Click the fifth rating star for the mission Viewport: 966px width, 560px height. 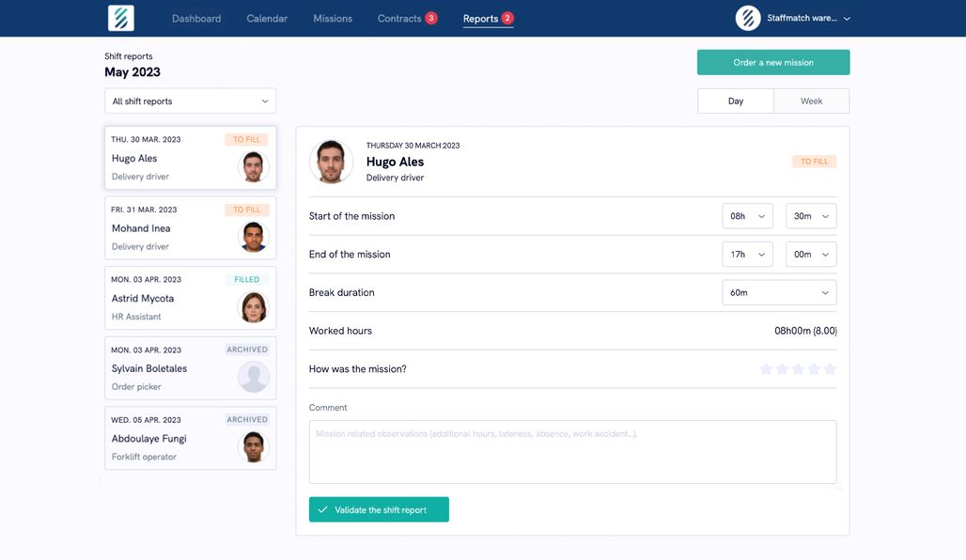point(831,368)
